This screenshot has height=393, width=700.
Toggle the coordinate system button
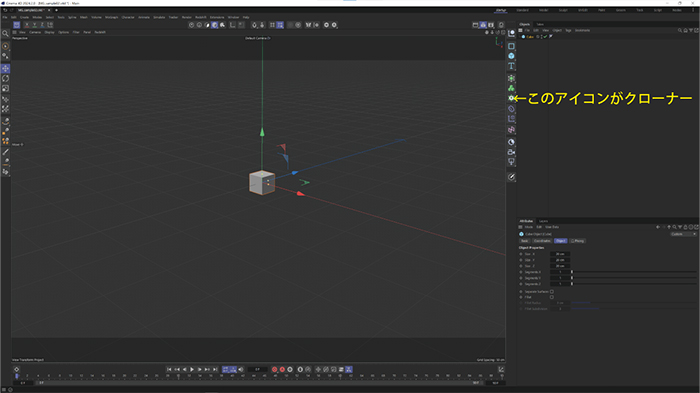[50, 25]
